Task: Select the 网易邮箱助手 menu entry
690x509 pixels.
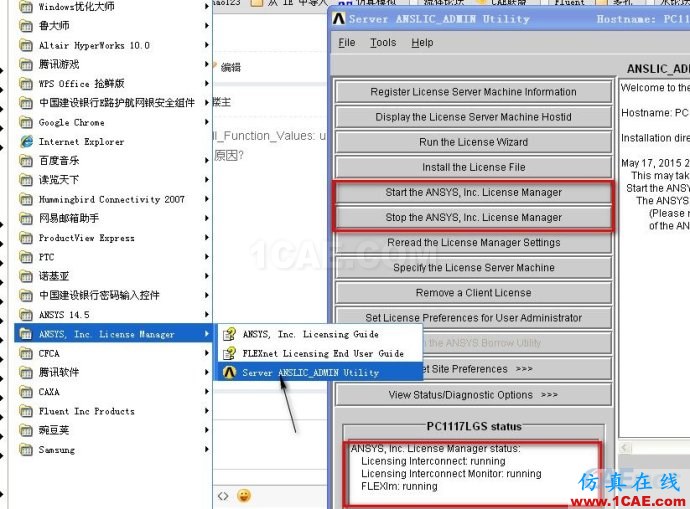Action: tap(114, 219)
